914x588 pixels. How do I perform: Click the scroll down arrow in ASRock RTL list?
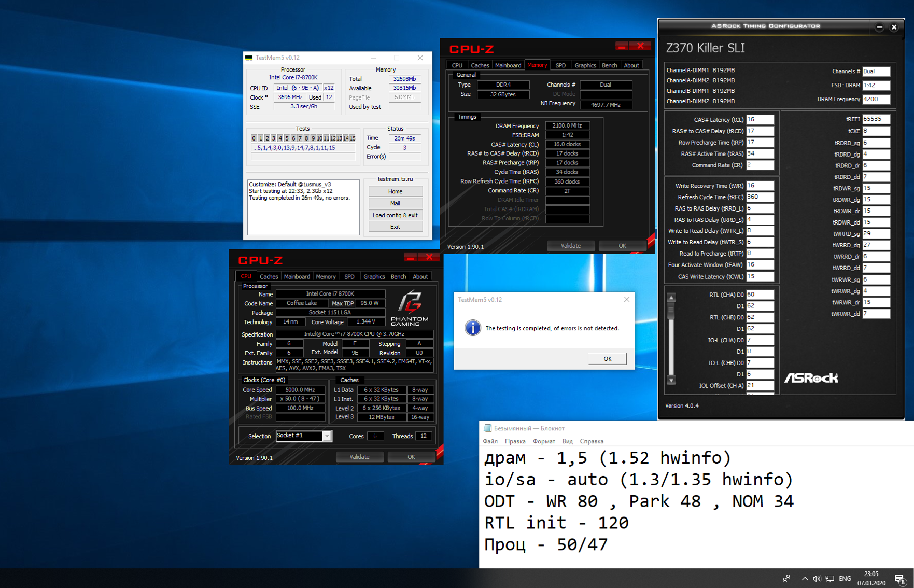coord(671,380)
